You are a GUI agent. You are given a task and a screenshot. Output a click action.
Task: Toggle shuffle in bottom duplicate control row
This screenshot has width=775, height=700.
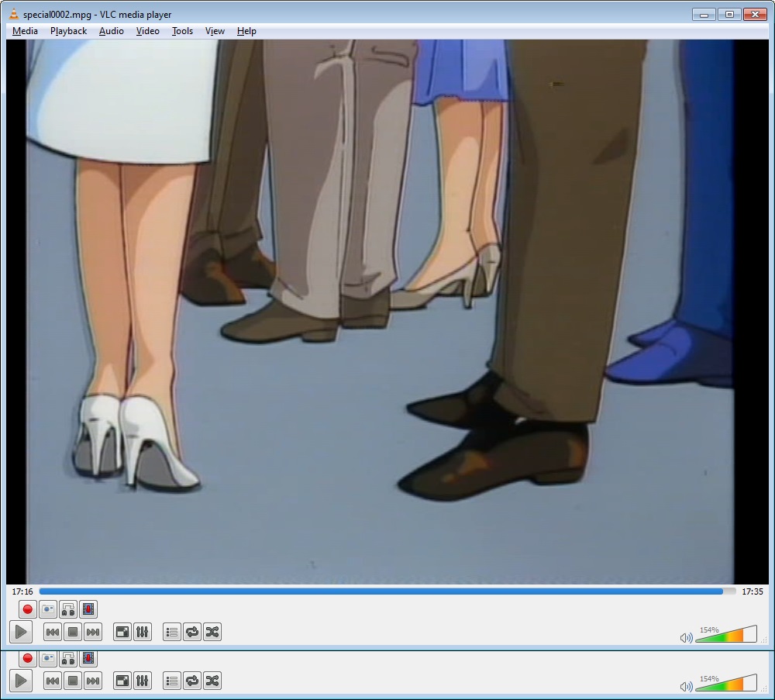212,681
